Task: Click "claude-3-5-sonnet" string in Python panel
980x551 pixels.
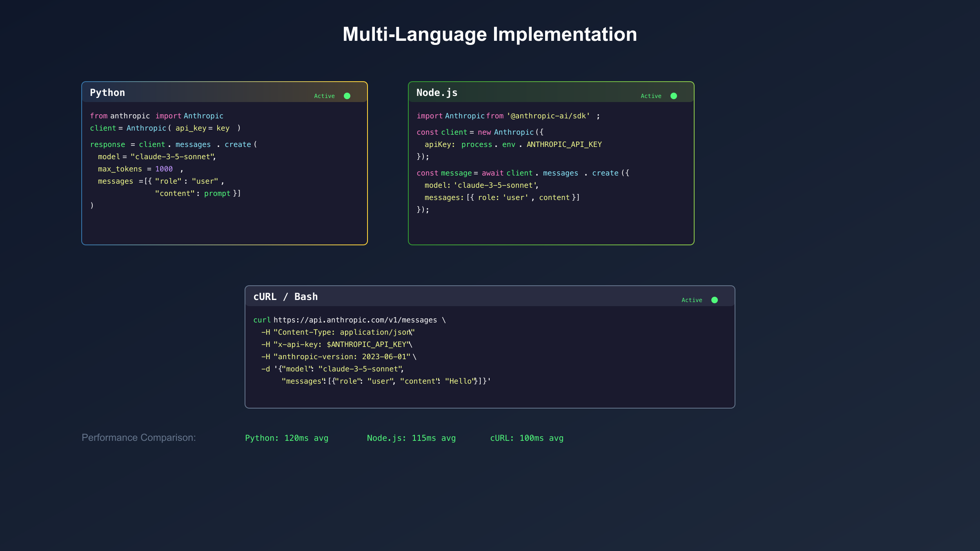Action: [173, 157]
